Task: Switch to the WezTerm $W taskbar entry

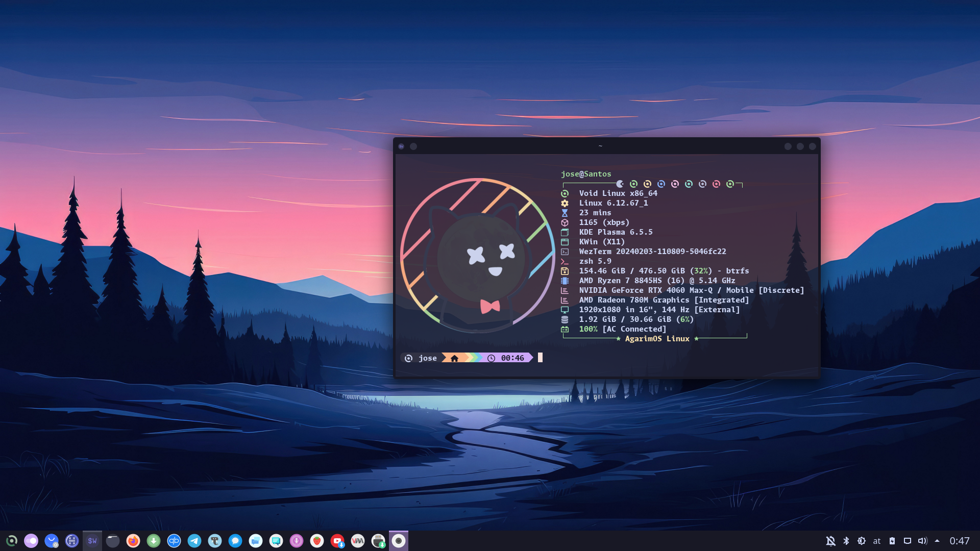Action: pos(92,541)
